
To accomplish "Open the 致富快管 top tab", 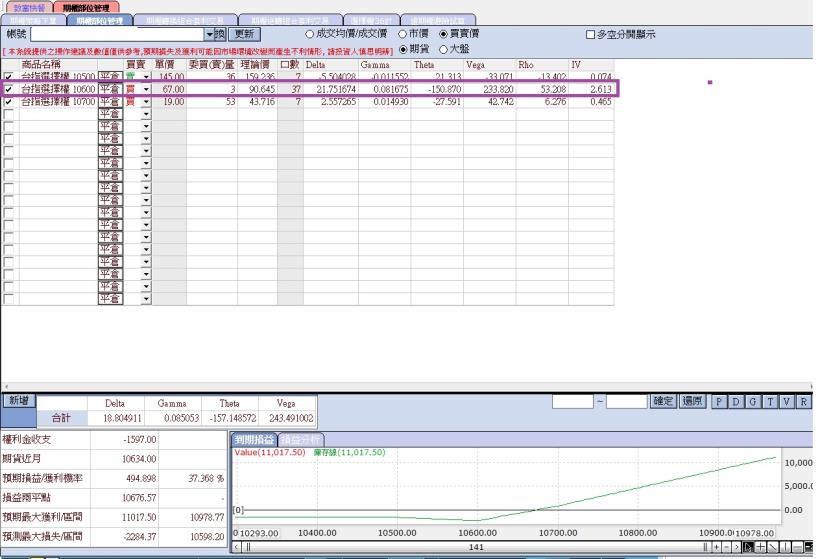I will pos(29,7).
